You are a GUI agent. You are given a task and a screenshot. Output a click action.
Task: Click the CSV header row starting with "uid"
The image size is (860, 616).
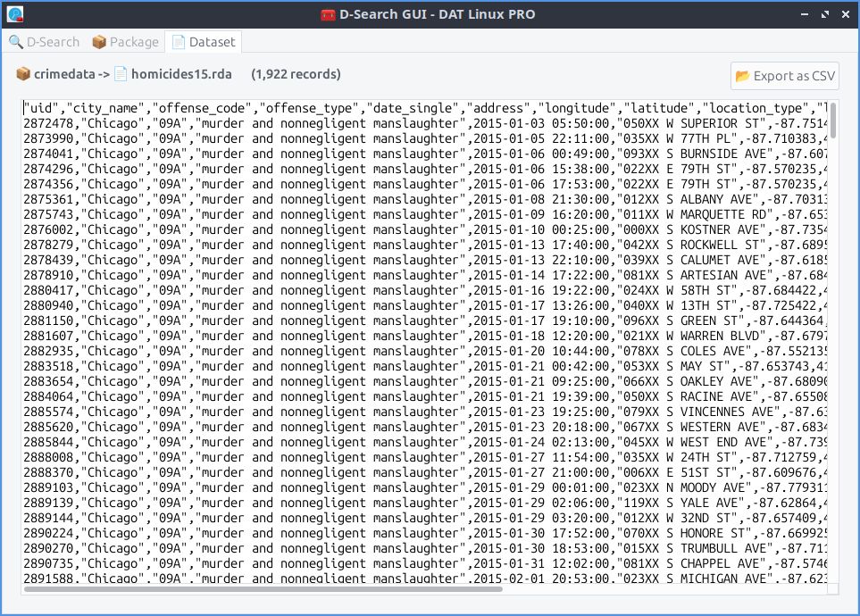(x=268, y=108)
